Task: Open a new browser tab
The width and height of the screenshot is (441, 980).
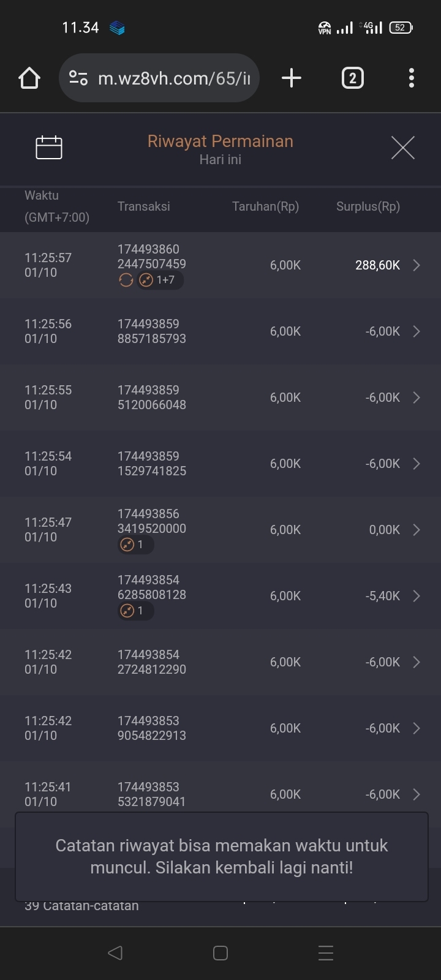Action: click(x=292, y=78)
